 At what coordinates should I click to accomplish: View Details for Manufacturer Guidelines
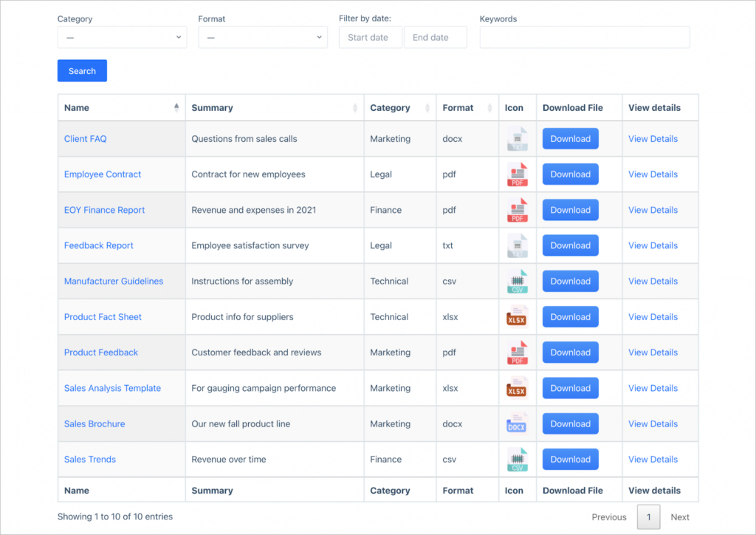pyautogui.click(x=653, y=282)
